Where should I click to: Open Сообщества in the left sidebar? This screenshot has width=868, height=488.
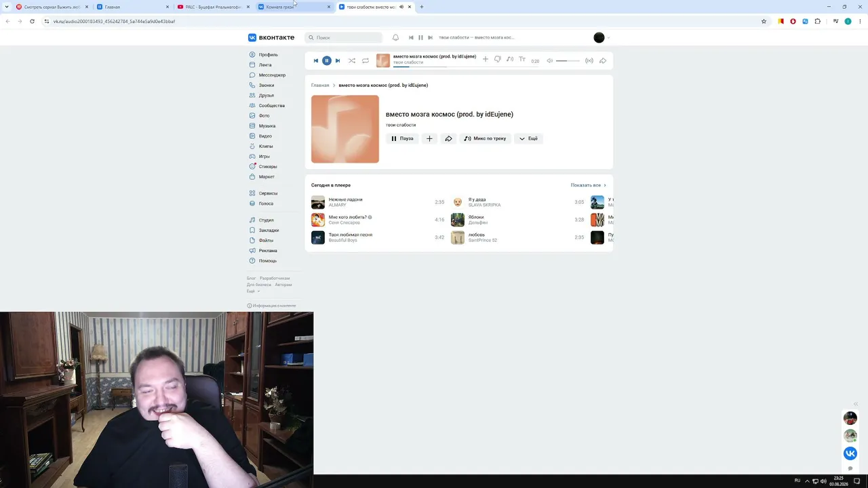pos(272,106)
